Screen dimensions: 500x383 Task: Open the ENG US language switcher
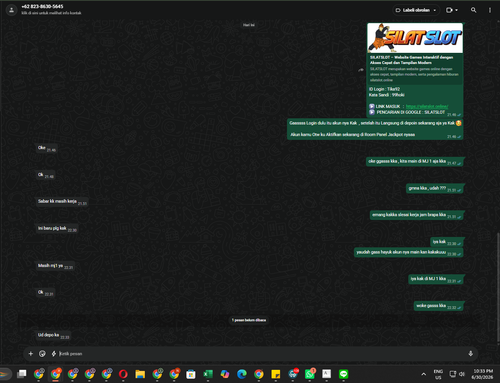438,374
